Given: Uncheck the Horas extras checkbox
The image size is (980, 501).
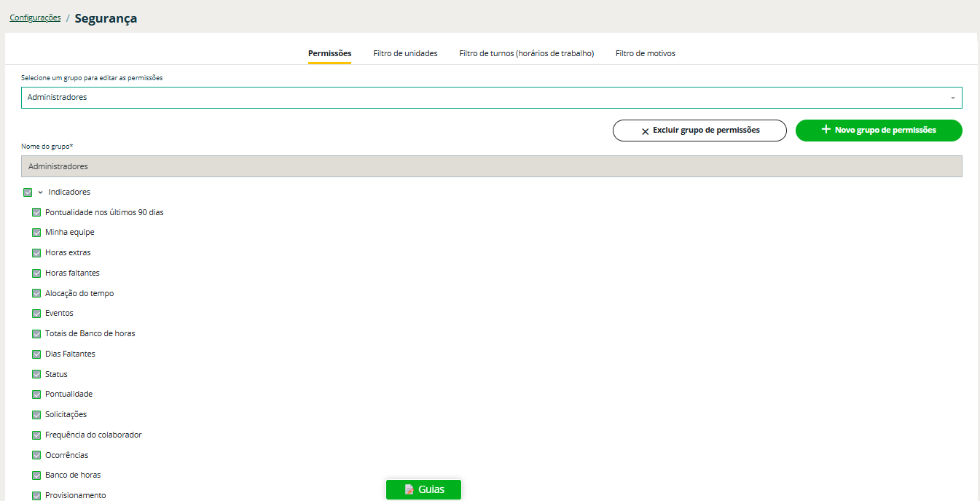Looking at the screenshot, I should (36, 253).
